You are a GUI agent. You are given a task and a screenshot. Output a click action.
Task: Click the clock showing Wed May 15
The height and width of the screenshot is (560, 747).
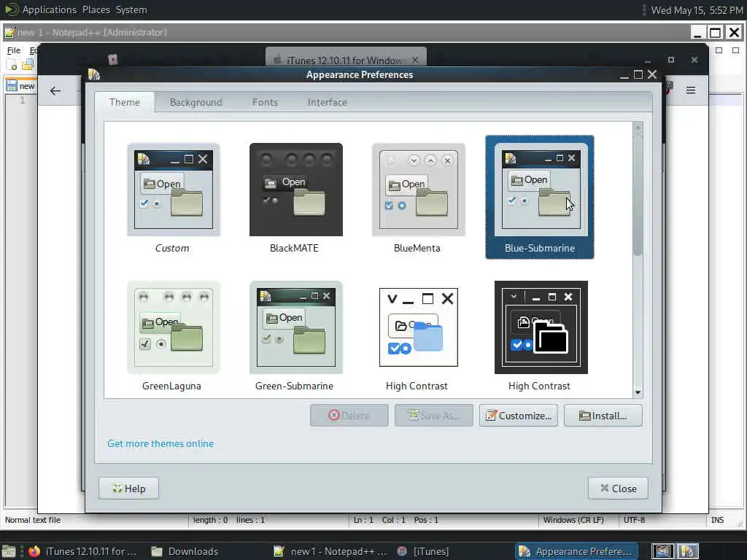tap(697, 10)
